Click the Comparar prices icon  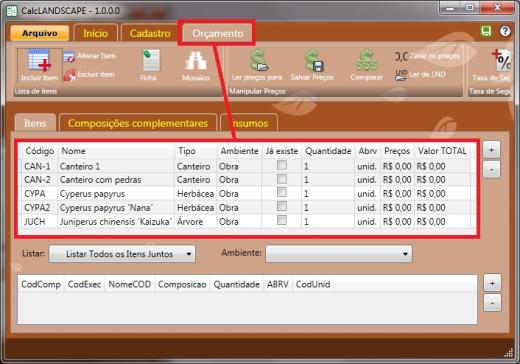pos(366,60)
